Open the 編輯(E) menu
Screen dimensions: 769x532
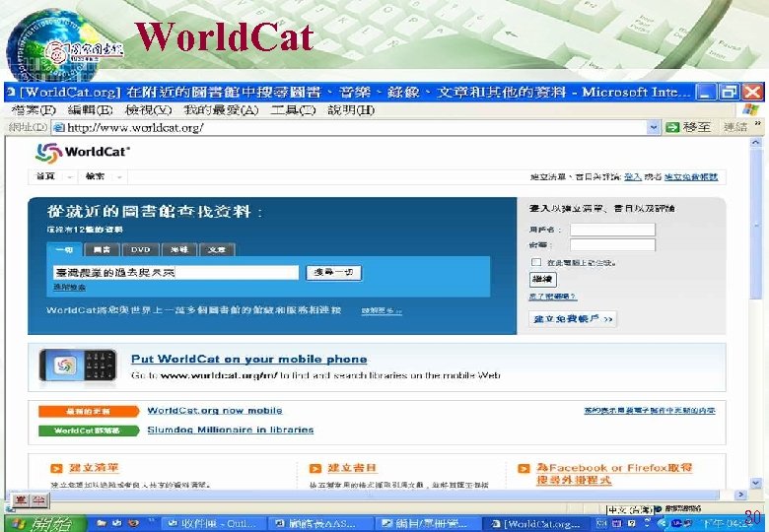(x=91, y=110)
